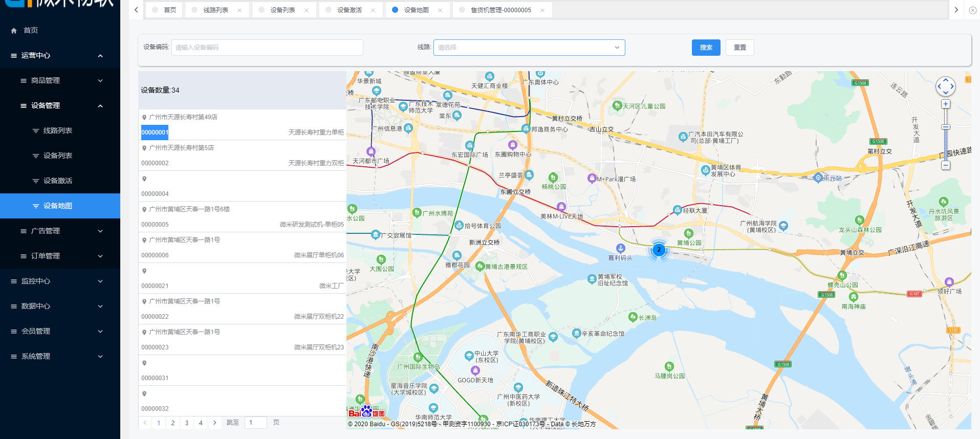Close the 设备激活 tab

pyautogui.click(x=373, y=10)
